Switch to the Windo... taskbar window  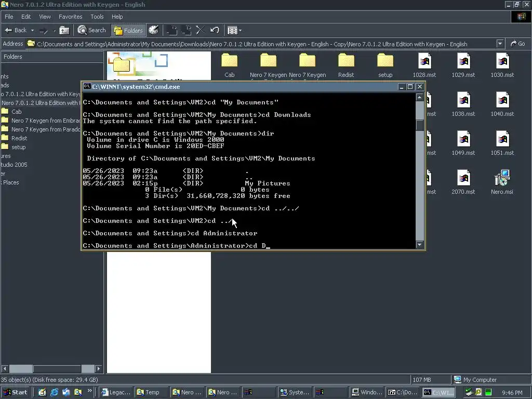pyautogui.click(x=366, y=392)
